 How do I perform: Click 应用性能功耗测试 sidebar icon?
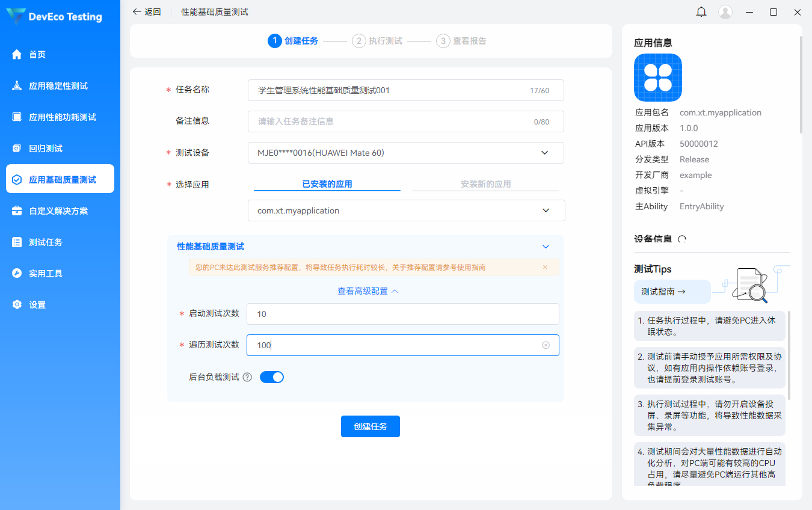(17, 117)
